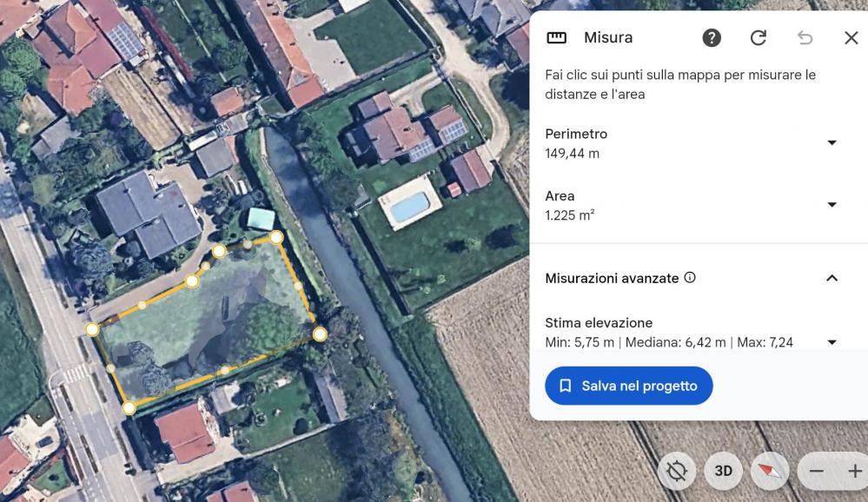Click the red compass to reset north
This screenshot has height=502, width=868.
770,471
